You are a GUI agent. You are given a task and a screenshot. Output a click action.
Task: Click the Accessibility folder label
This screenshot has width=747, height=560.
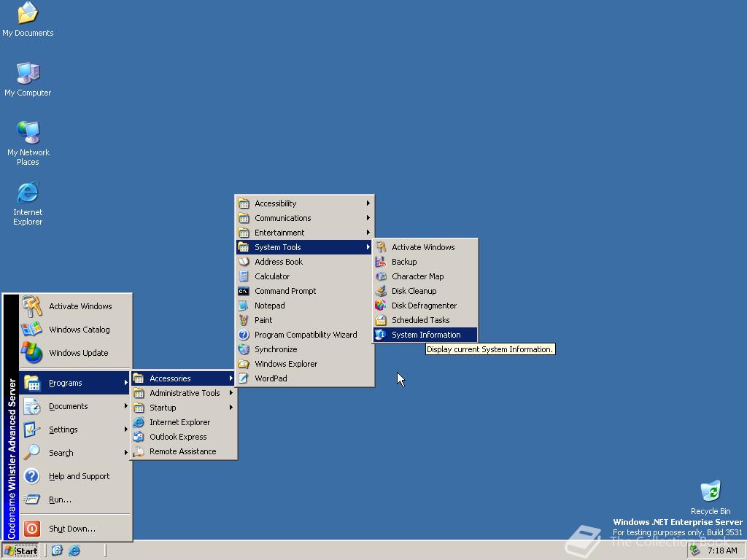pos(275,203)
